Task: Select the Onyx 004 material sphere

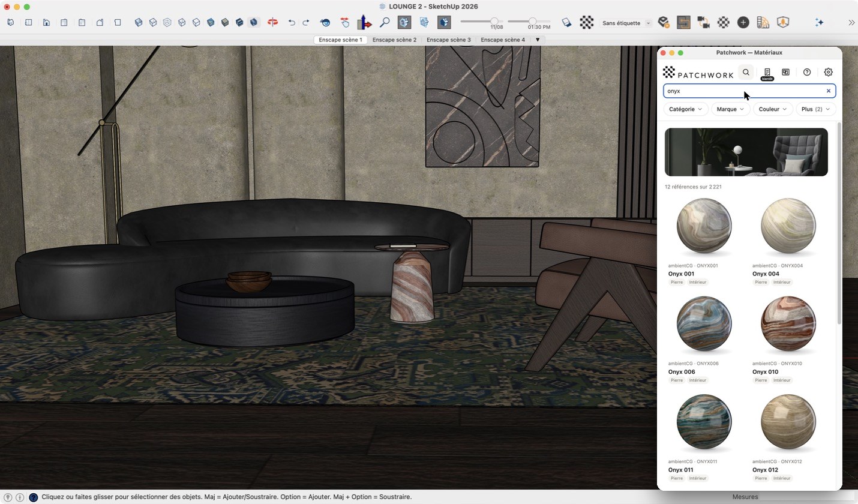Action: 788,226
